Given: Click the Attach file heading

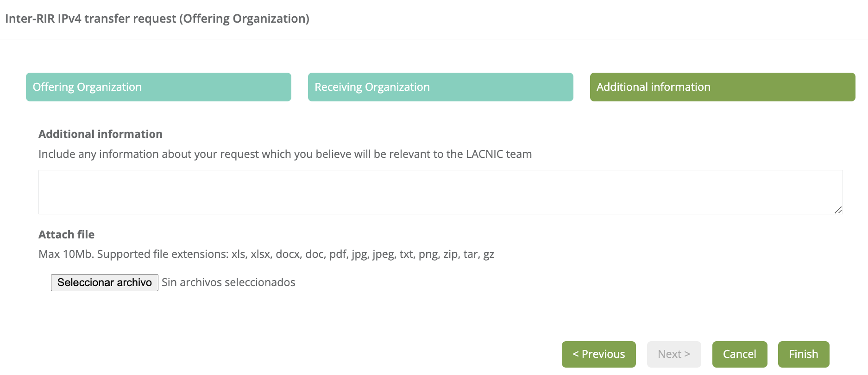Looking at the screenshot, I should (x=66, y=235).
